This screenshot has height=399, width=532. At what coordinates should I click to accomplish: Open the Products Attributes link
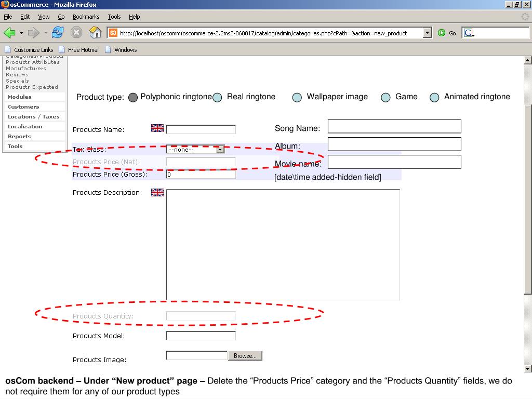point(33,62)
